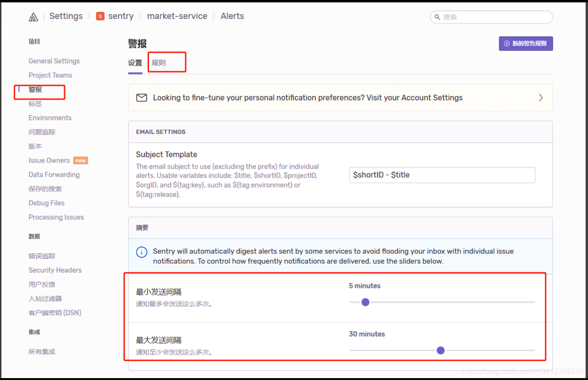Click the Alerts breadcrumb

coord(233,16)
